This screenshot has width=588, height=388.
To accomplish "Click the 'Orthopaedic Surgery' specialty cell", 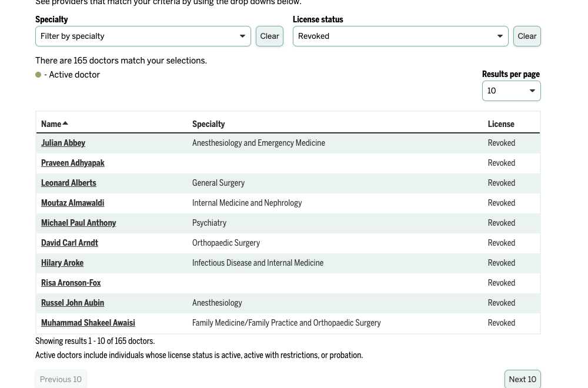I will click(x=226, y=243).
